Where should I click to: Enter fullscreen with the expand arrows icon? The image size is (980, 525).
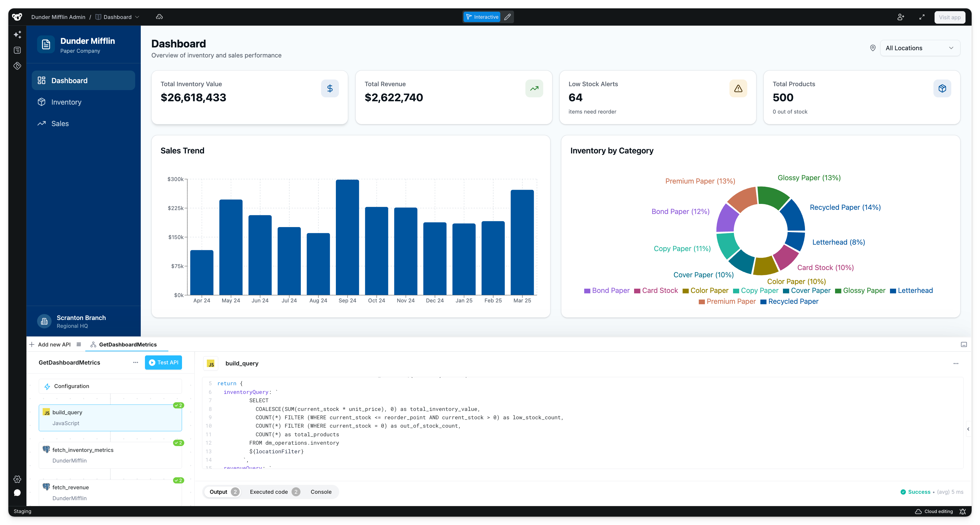pyautogui.click(x=922, y=17)
